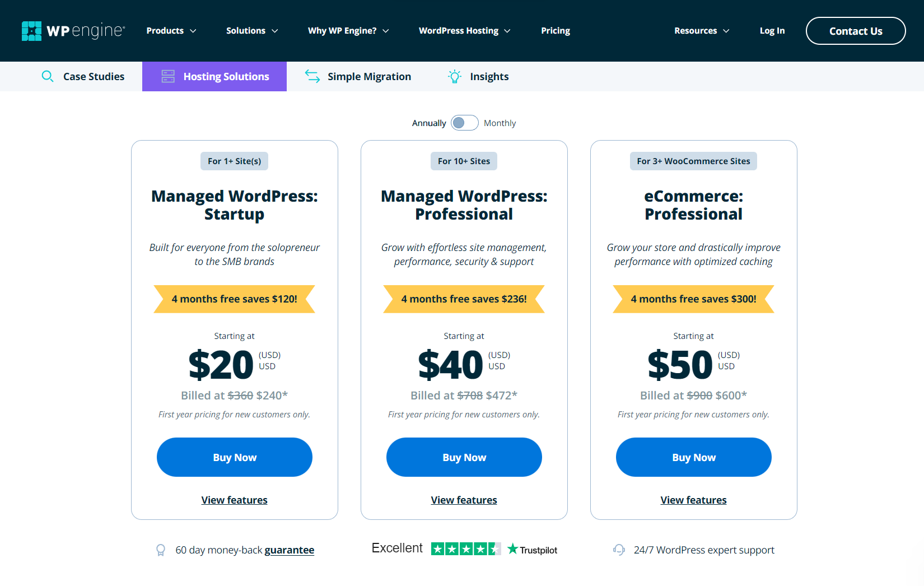
Task: Click the Insights lightbulb icon
Action: pyautogui.click(x=455, y=76)
